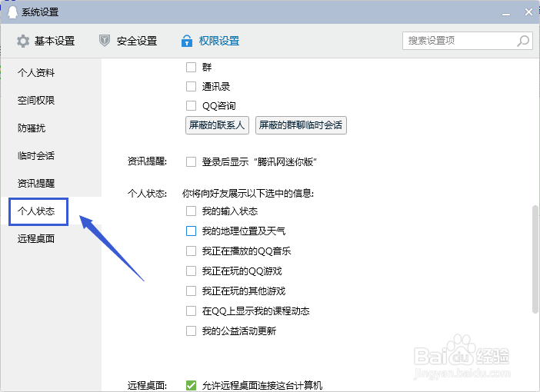Image resolution: width=540 pixels, height=392 pixels.
Task: Click the magnifier search icon
Action: tap(523, 41)
